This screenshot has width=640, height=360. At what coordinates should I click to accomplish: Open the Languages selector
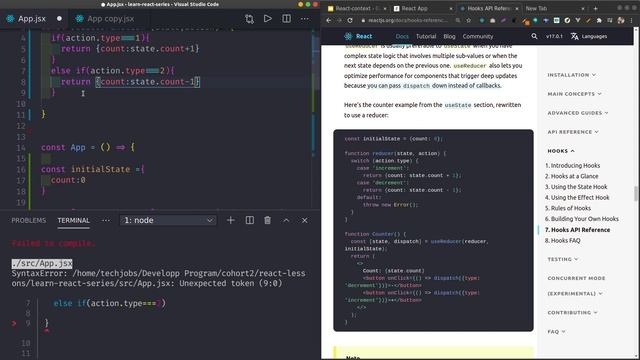[589, 36]
